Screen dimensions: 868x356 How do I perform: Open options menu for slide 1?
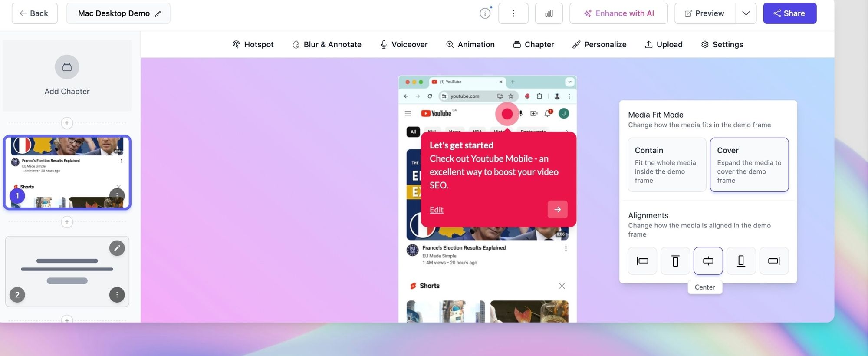(x=117, y=195)
